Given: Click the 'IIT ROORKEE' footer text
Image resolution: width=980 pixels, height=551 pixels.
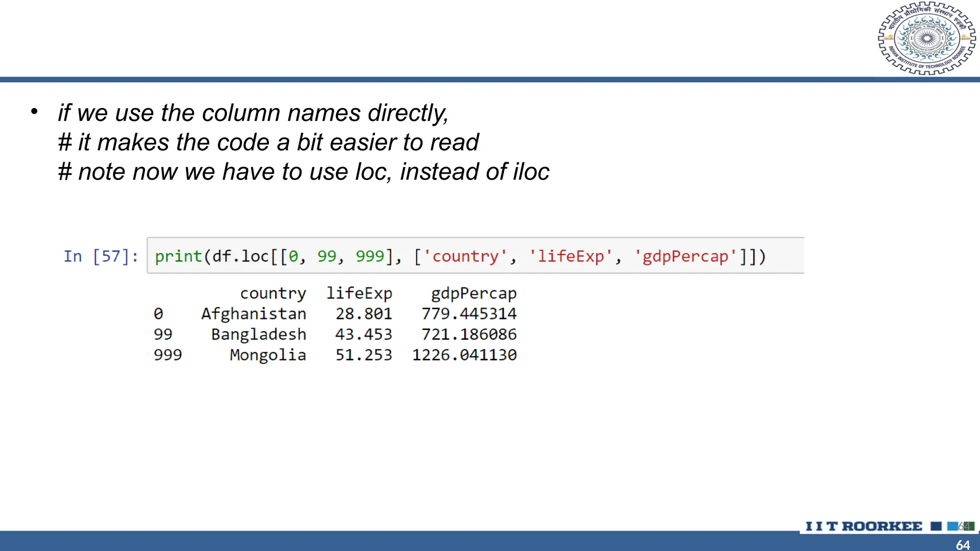Looking at the screenshot, I should [x=864, y=526].
